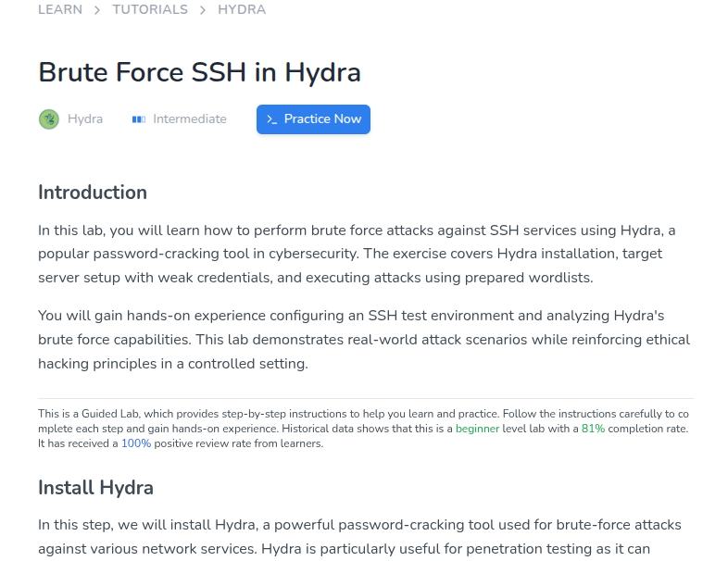Image resolution: width=728 pixels, height=561 pixels.
Task: Open the HYDRA breadcrumb link
Action: (242, 9)
